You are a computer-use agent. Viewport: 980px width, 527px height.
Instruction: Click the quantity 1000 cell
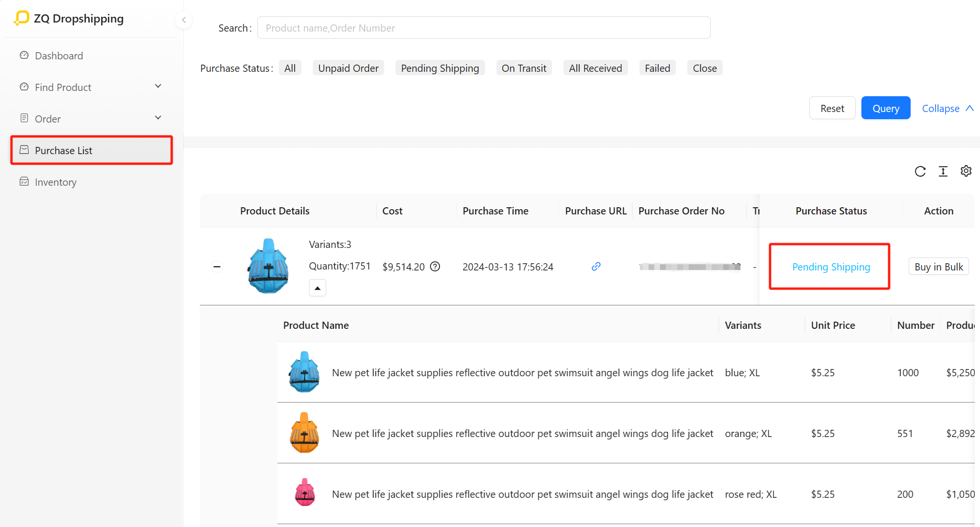(908, 372)
